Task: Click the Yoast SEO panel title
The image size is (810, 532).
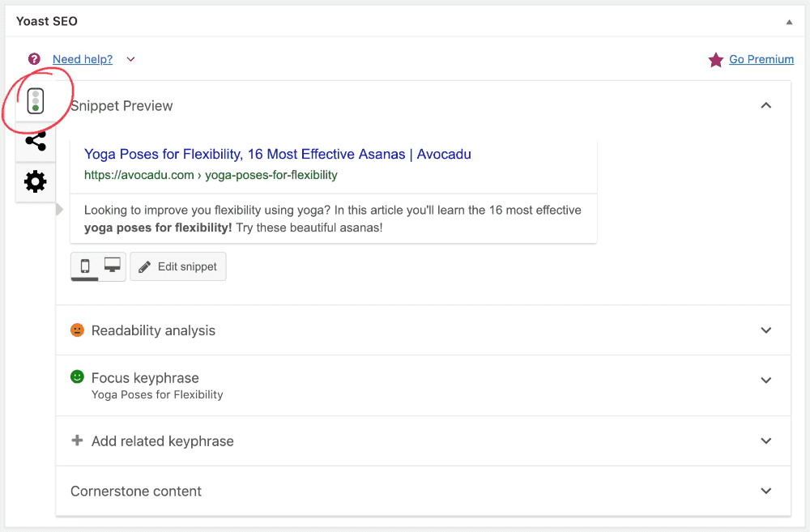Action: point(46,21)
